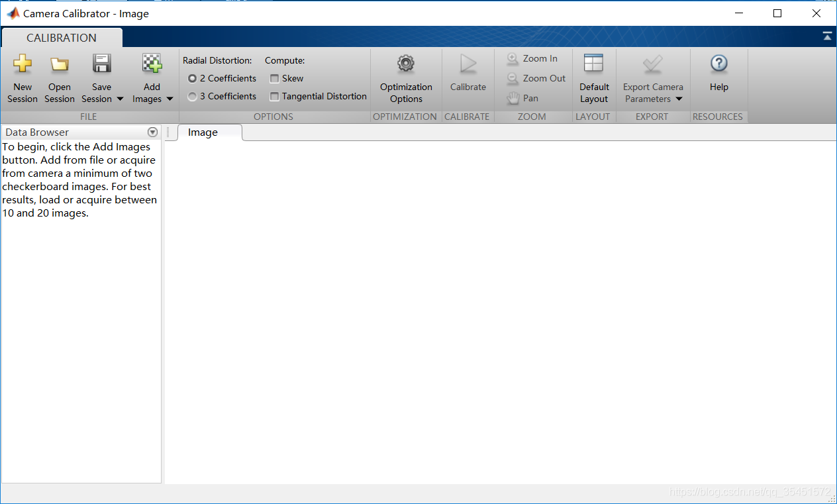Expand the Save Session dropdown arrow
This screenshot has height=504, width=837.
pos(120,99)
